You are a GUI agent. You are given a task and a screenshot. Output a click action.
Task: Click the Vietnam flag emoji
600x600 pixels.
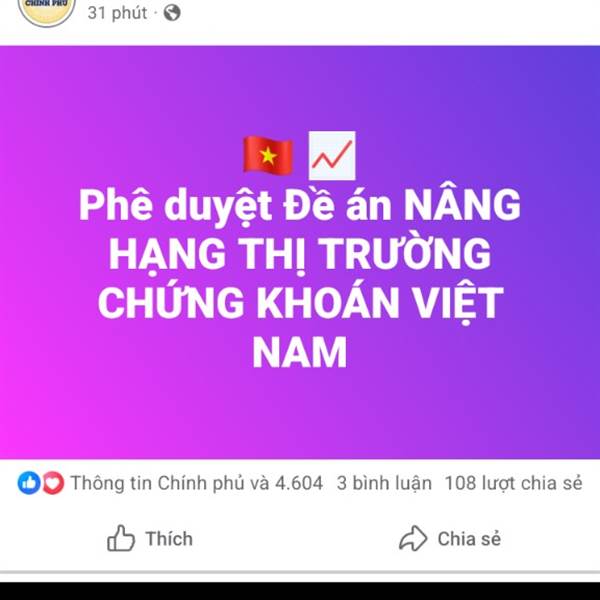click(268, 156)
